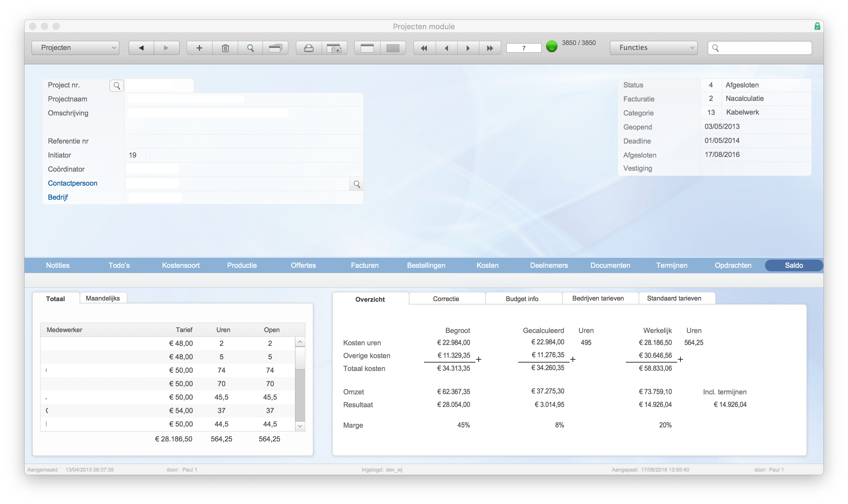Click the Werkelijk totaal kosten € 58.833,06
848x504 pixels.
coord(655,368)
